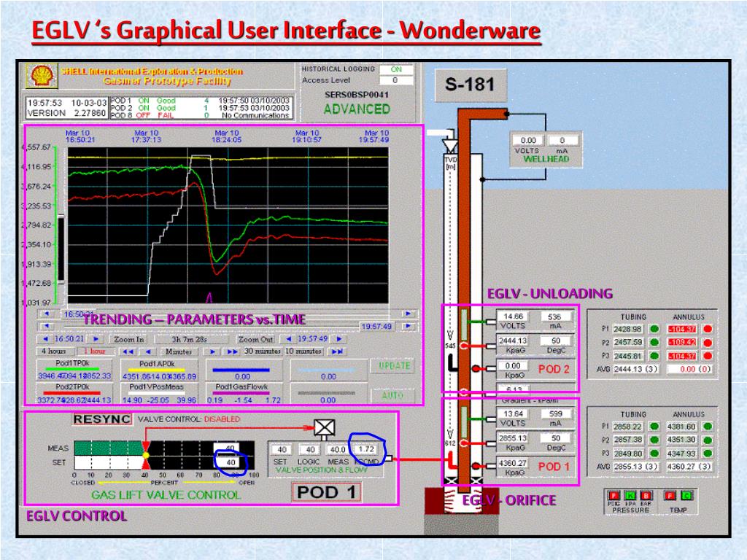Select Celsius temperature unit button

coord(686,495)
